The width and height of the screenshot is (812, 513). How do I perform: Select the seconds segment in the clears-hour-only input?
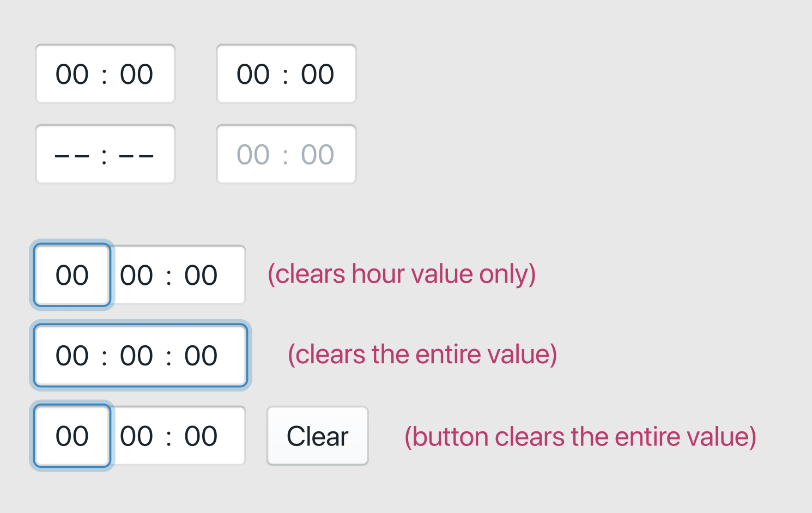pyautogui.click(x=202, y=275)
